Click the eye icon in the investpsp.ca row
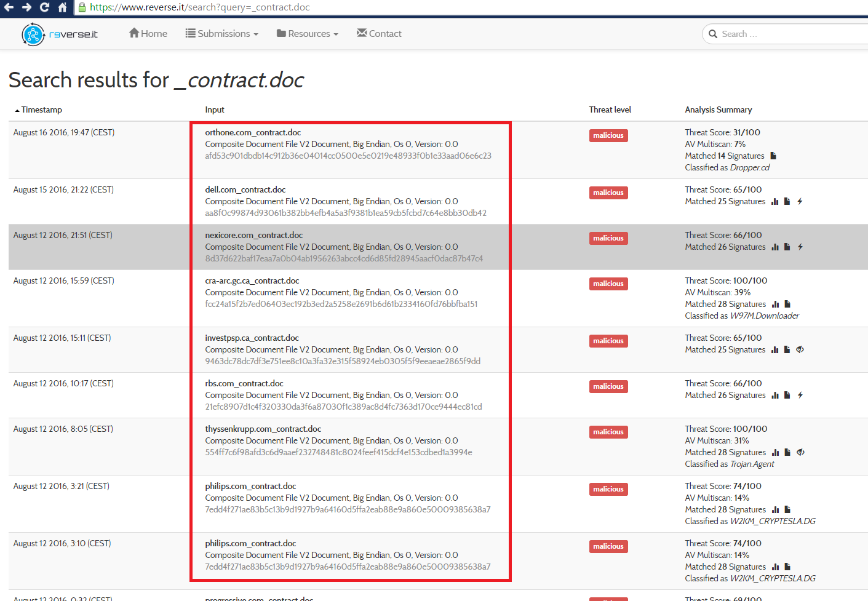Viewport: 868px width, 601px height. click(800, 349)
